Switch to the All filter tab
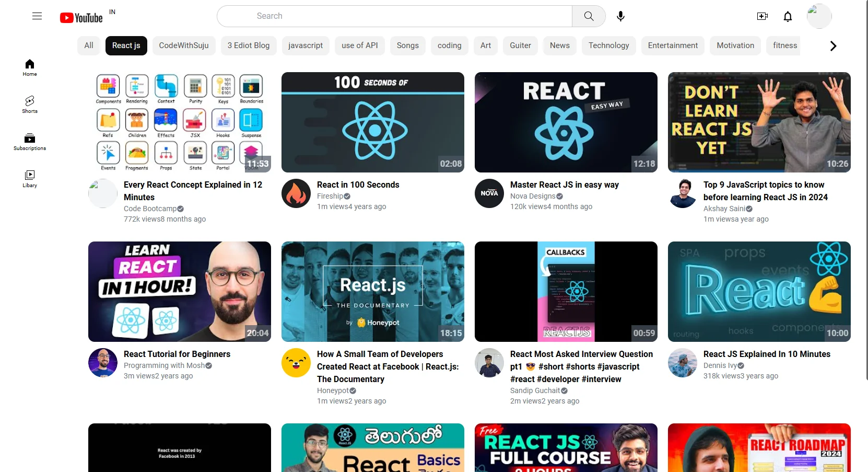 (x=88, y=45)
